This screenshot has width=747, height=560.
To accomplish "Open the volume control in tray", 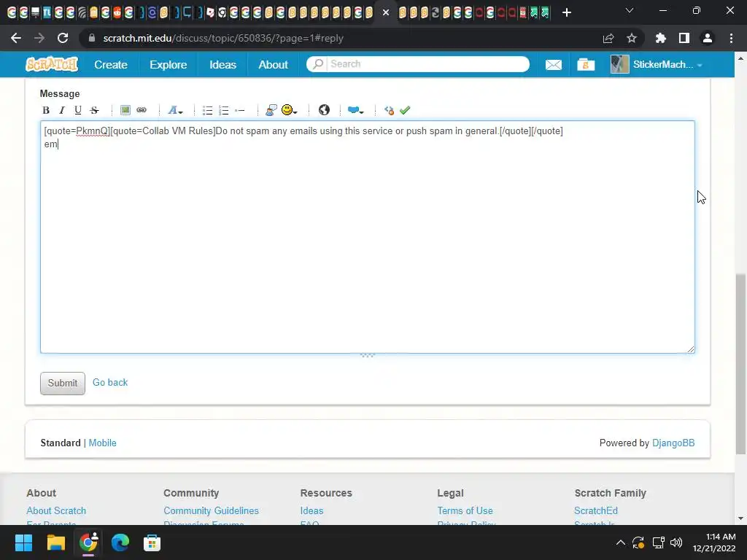I will (x=676, y=542).
